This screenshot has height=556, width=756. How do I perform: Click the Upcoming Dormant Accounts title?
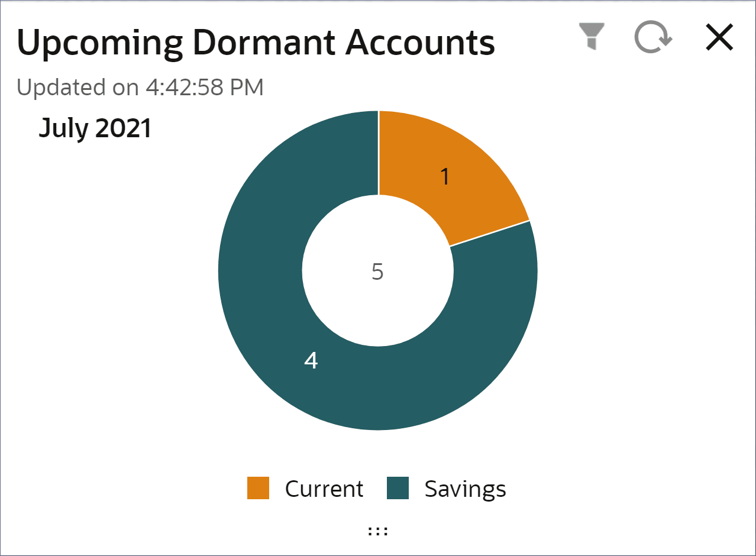256,41
